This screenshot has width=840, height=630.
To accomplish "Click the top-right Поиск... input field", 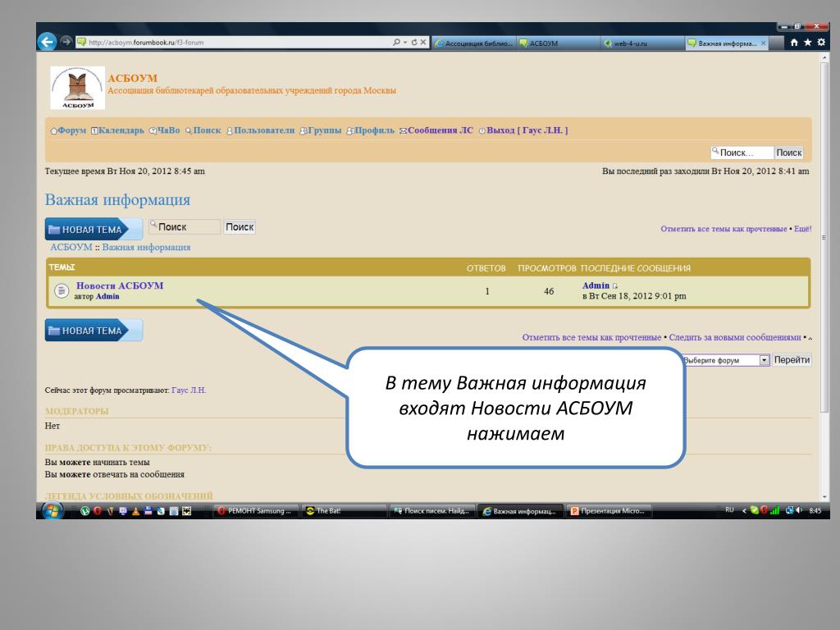I will [742, 153].
